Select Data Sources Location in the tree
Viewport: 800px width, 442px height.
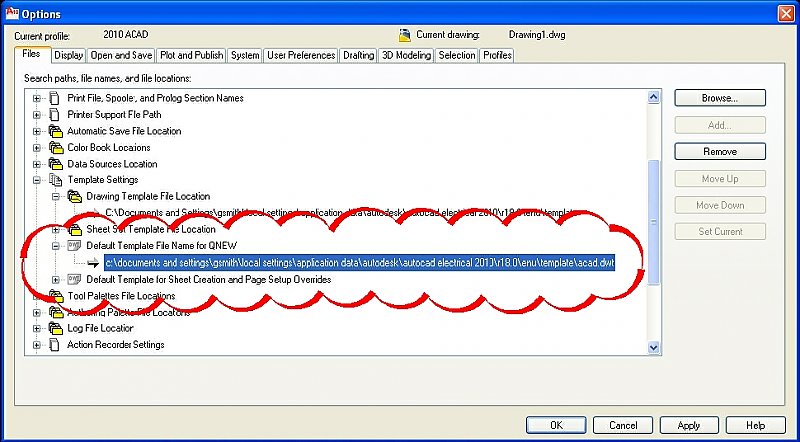tap(112, 164)
